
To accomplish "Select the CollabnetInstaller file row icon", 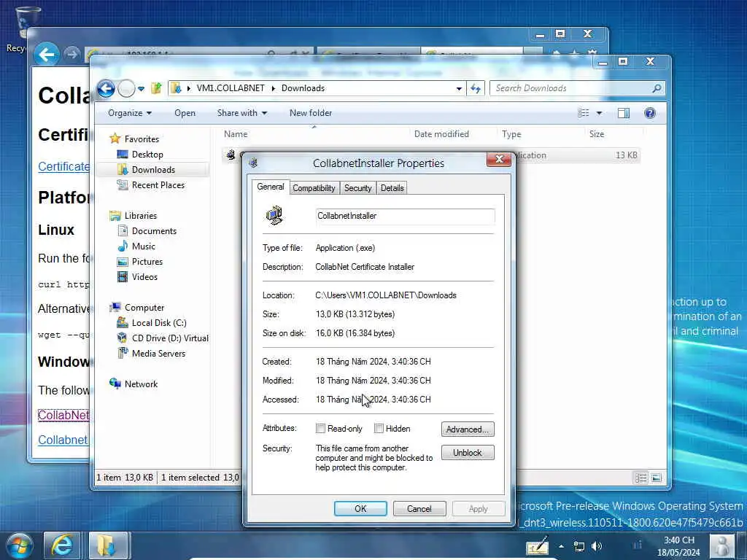I will click(231, 155).
